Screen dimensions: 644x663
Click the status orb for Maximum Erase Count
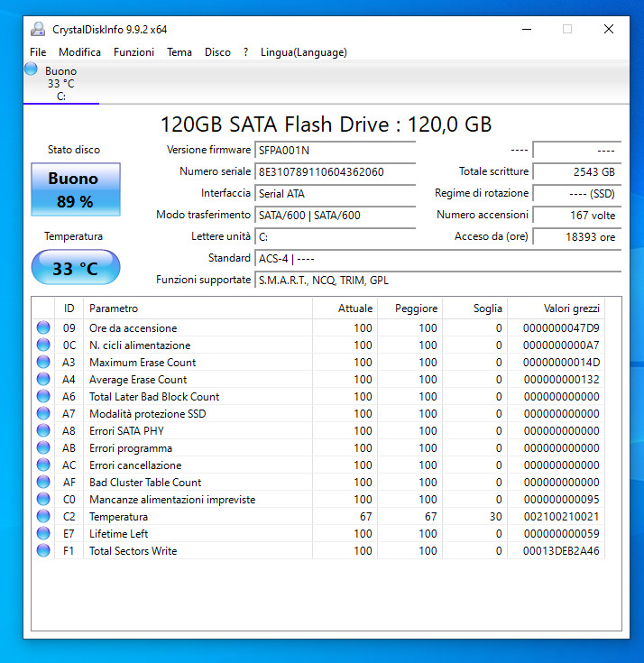pos(43,362)
